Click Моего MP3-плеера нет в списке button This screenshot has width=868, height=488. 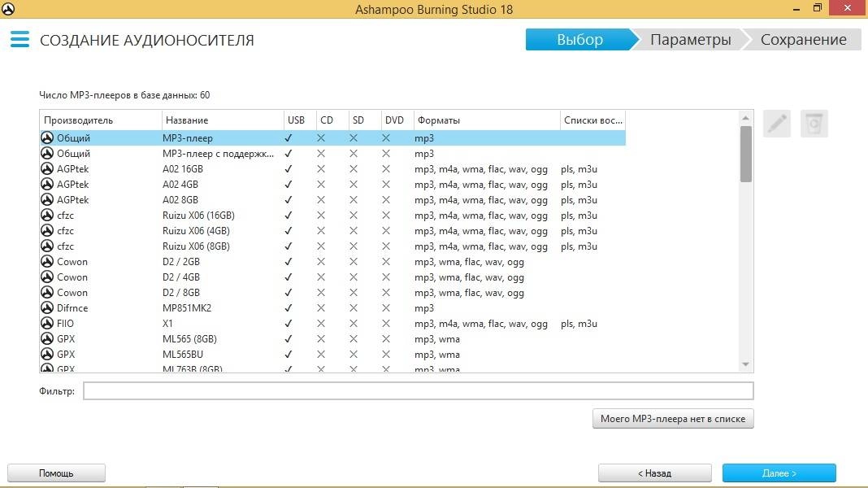[x=673, y=419]
